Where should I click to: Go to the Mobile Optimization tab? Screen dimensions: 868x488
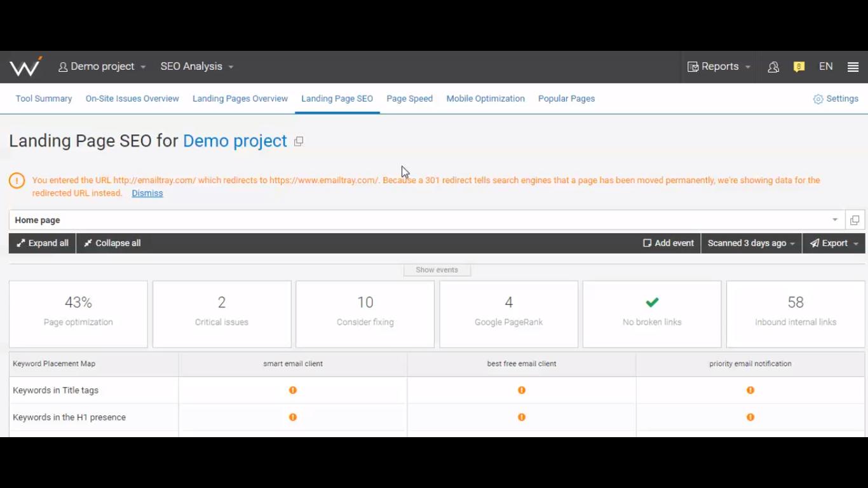(485, 98)
